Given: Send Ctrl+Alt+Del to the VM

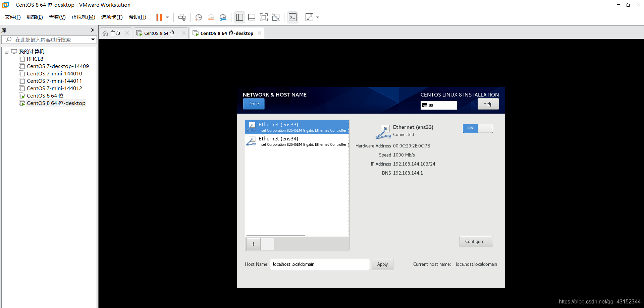Looking at the screenshot, I should (182, 17).
